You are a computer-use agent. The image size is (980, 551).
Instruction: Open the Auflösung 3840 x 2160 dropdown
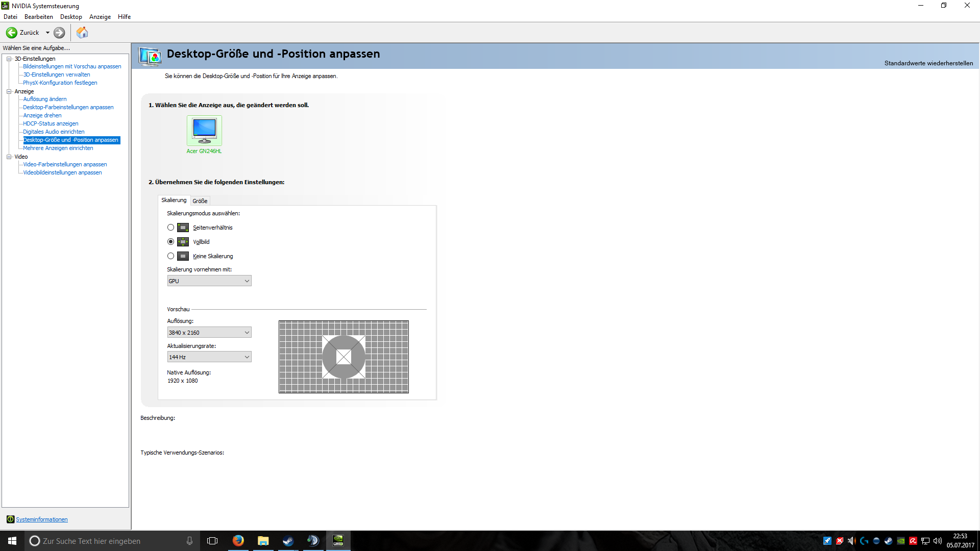[209, 333]
